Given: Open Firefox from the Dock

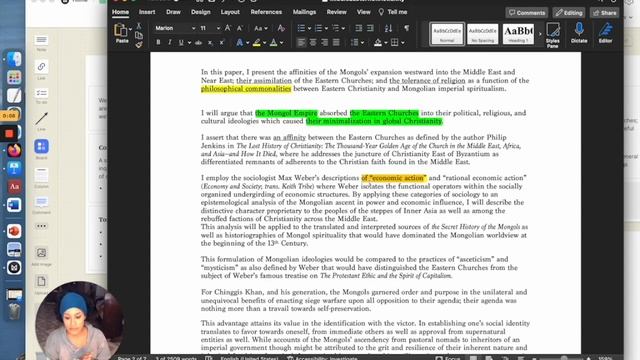Looking at the screenshot, I should pos(14,150).
